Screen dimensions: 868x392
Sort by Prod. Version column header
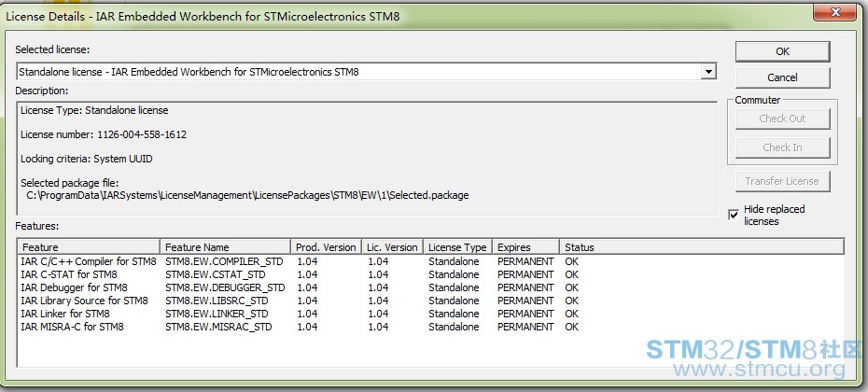tap(326, 247)
